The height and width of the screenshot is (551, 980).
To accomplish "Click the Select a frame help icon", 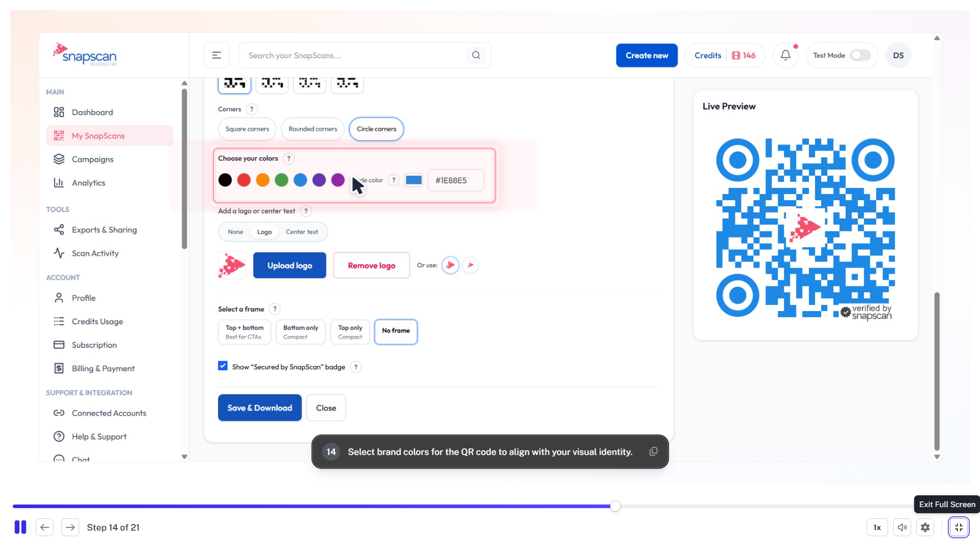I will [275, 309].
